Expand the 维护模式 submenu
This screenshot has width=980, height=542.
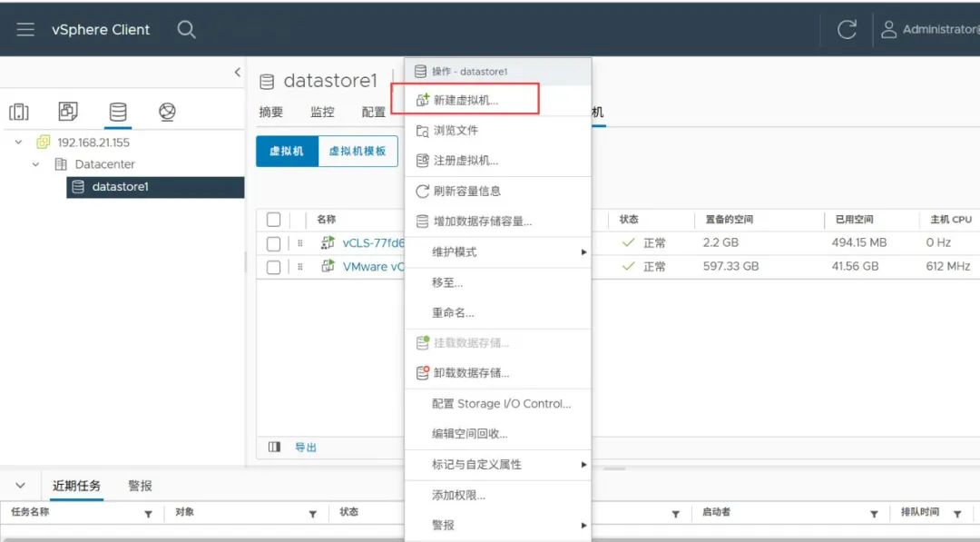pyautogui.click(x=497, y=251)
